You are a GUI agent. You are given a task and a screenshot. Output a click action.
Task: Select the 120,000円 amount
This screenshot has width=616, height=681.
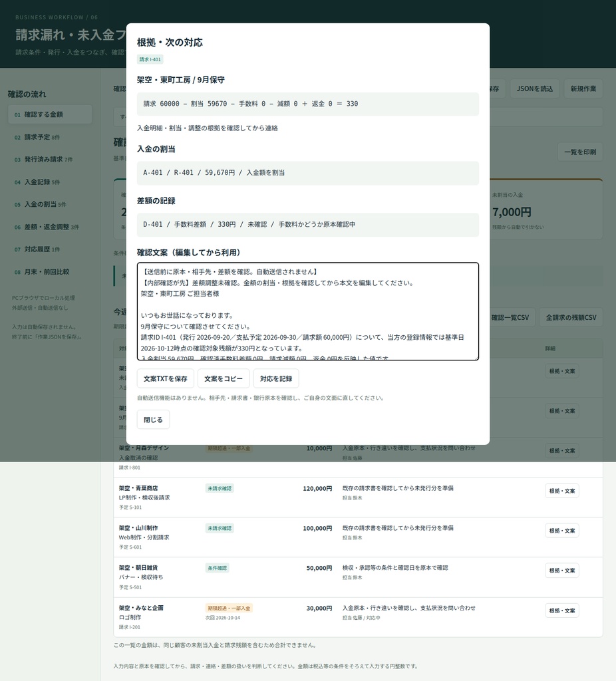point(317,489)
